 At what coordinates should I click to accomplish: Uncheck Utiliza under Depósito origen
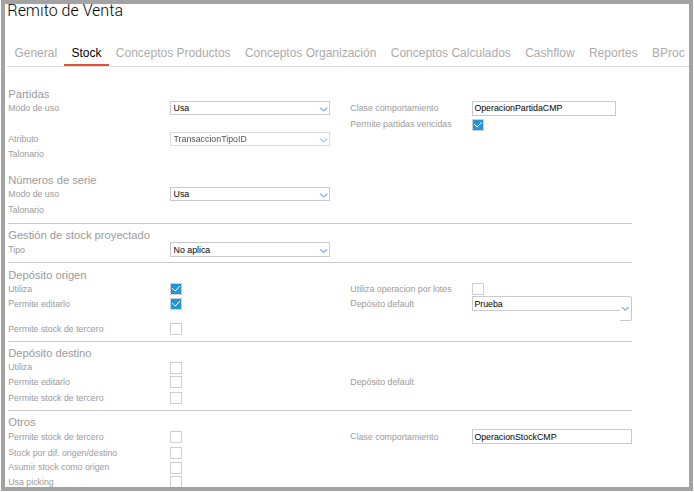176,289
